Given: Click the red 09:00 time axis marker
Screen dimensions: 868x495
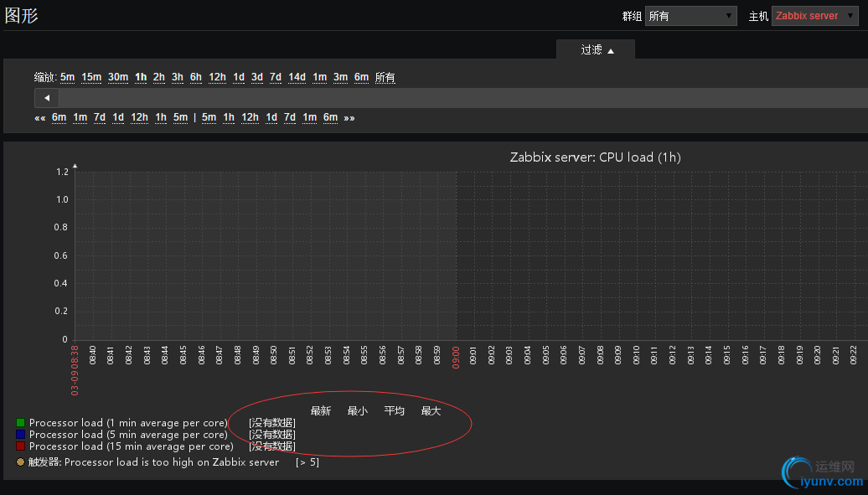Looking at the screenshot, I should tap(456, 358).
